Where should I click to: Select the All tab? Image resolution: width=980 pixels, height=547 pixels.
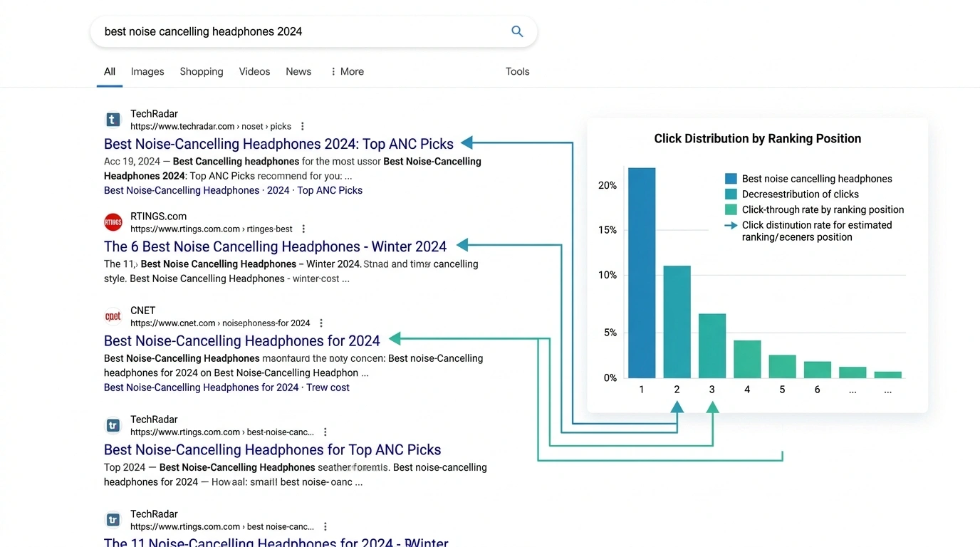(x=110, y=71)
